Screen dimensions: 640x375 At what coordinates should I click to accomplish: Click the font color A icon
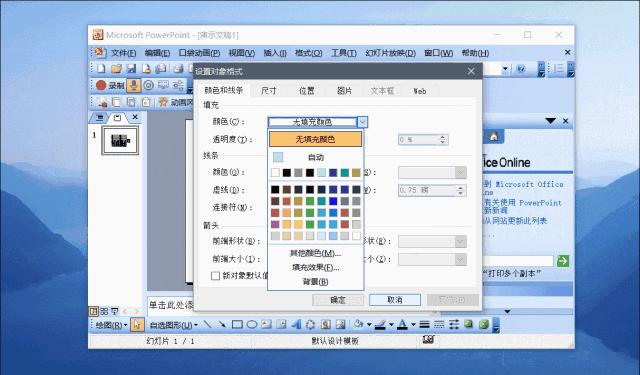click(402, 325)
